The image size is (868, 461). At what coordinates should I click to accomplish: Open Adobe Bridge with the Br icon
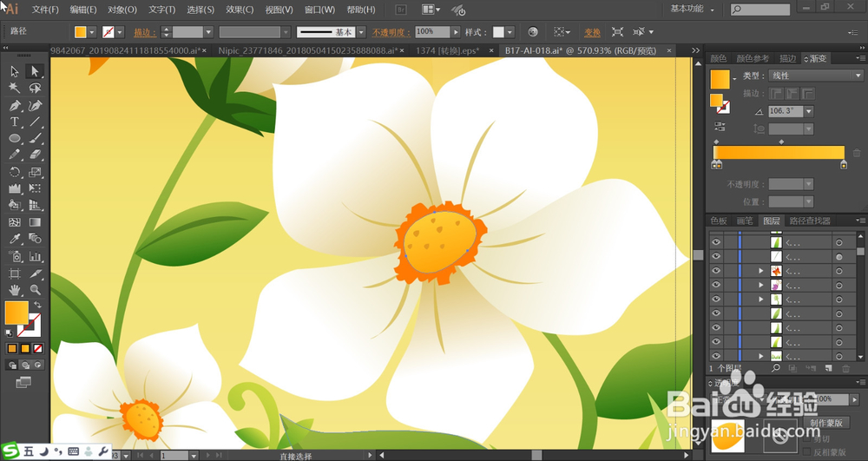(x=401, y=10)
